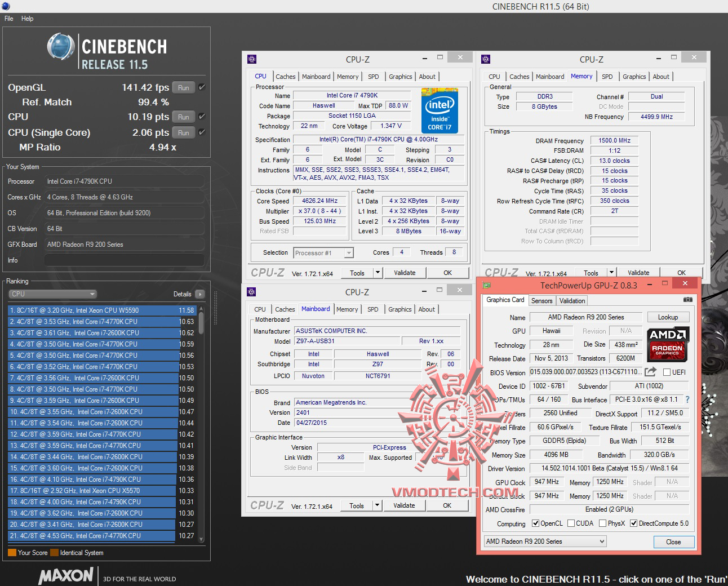The image size is (728, 586).
Task: Click the AMD Radeon Graphics logo in GPU-Z
Action: pos(667,344)
